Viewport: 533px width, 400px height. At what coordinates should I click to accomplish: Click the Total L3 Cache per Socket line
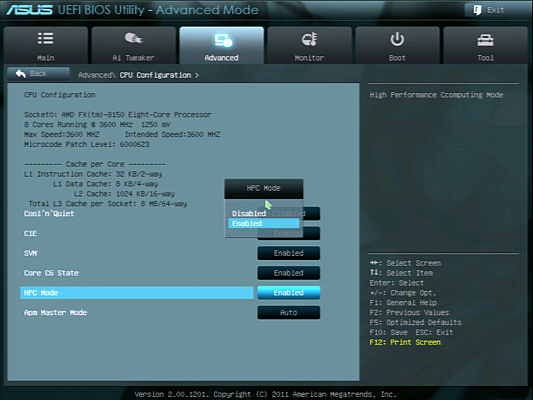click(x=107, y=204)
